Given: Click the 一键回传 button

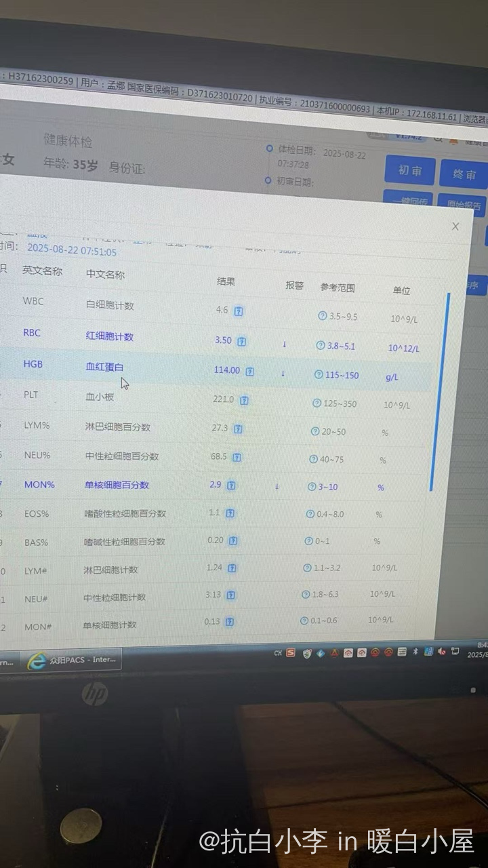Looking at the screenshot, I should coord(409,201).
